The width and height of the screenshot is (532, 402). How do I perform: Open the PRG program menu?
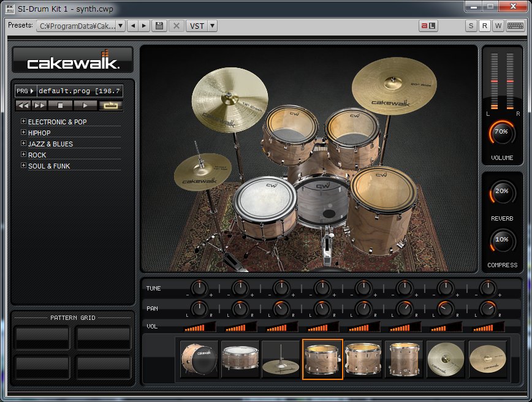click(x=25, y=91)
